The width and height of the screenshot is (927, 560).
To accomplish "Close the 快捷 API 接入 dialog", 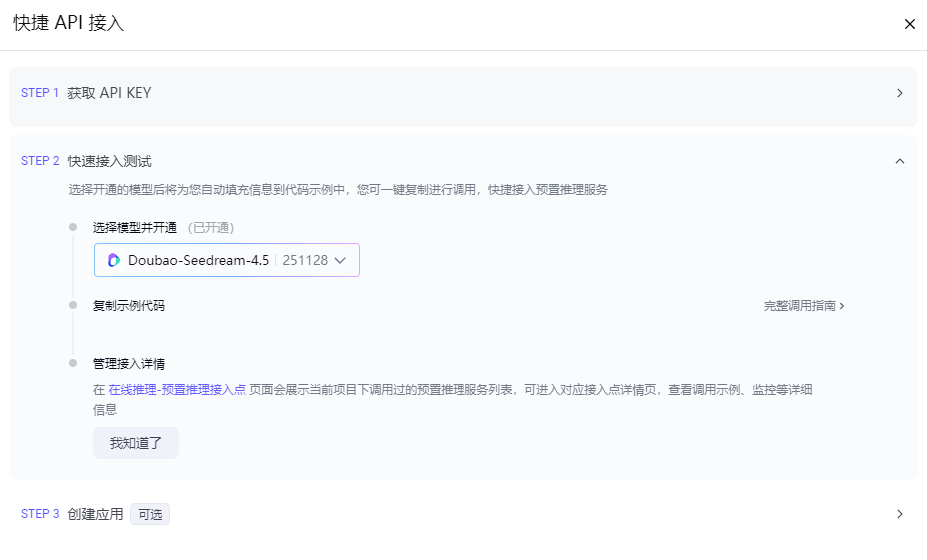I will [909, 24].
